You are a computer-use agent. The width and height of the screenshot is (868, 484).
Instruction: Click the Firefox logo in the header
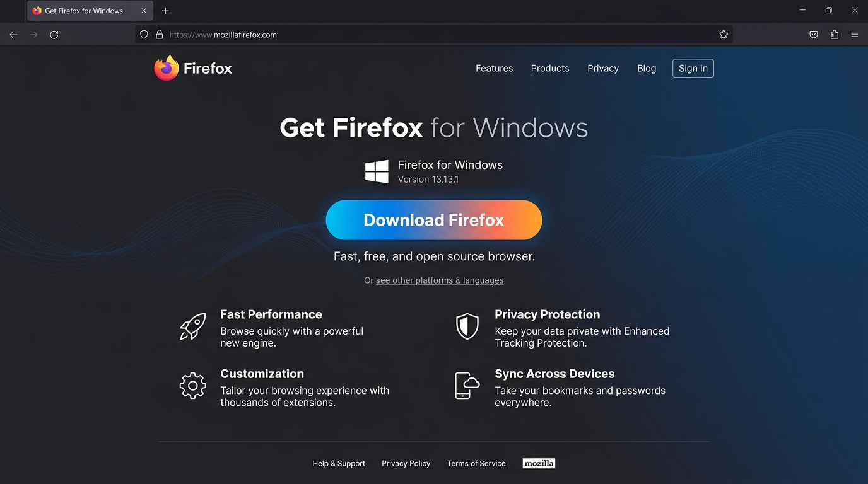click(193, 68)
